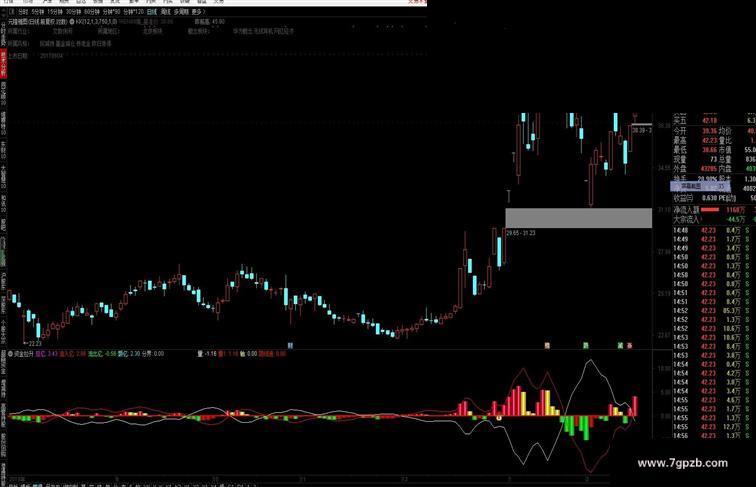Viewport: 756px width, 487px height.
Task: Click the 大宗流入 row
Action: [x=715, y=219]
